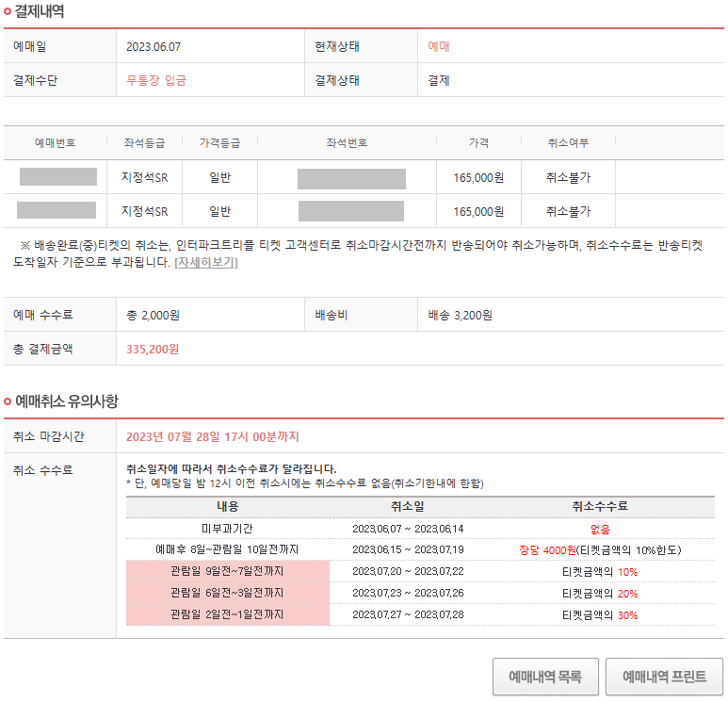The height and width of the screenshot is (703, 728).
Task: Click the payment status value 결제
Action: 438,81
